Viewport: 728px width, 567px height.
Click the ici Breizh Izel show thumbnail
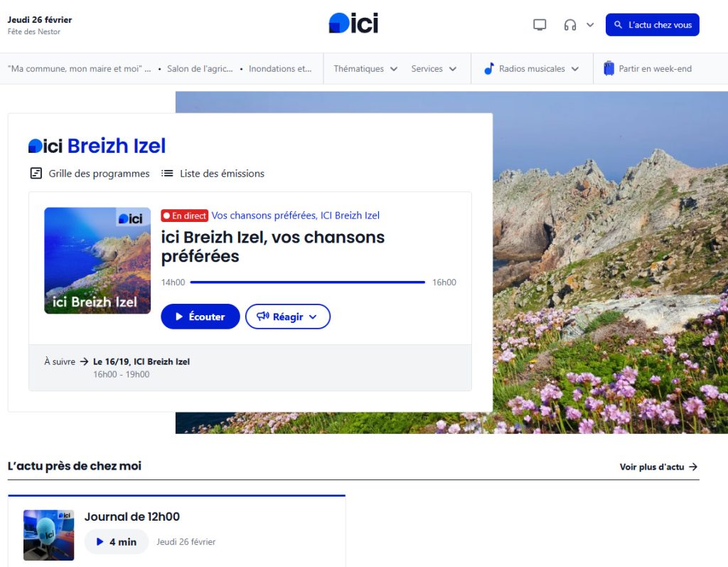point(97,260)
